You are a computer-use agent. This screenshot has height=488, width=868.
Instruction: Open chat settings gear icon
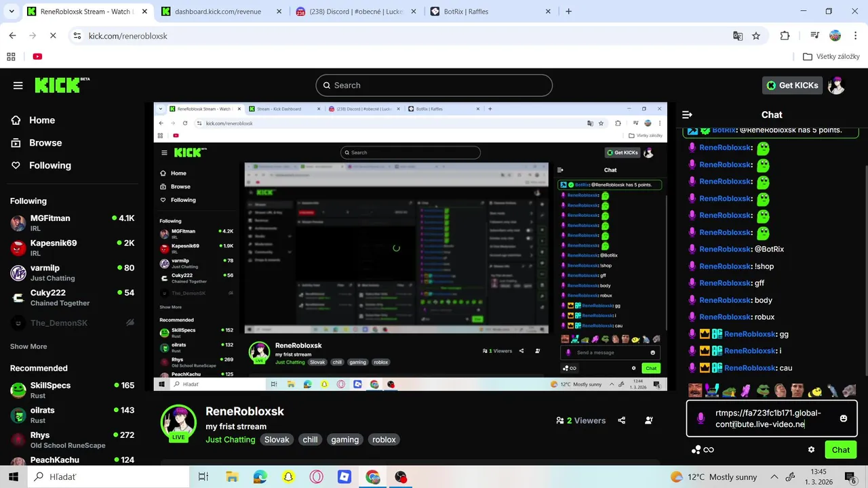811,449
